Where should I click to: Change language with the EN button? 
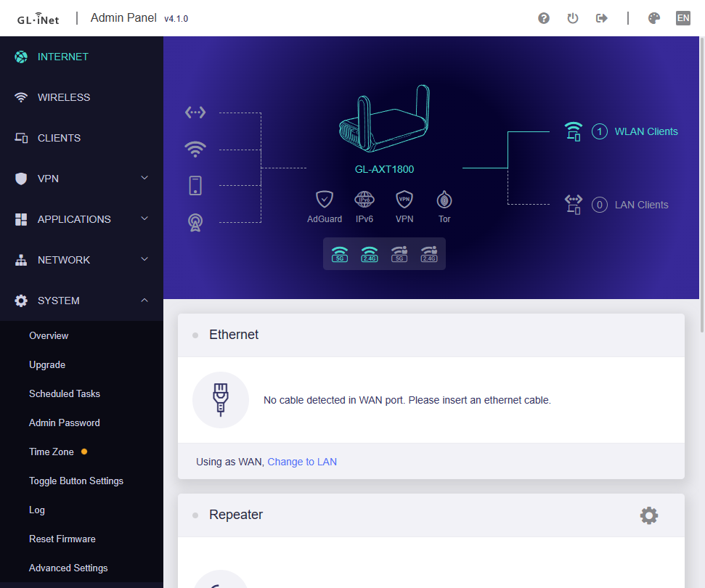pyautogui.click(x=683, y=18)
